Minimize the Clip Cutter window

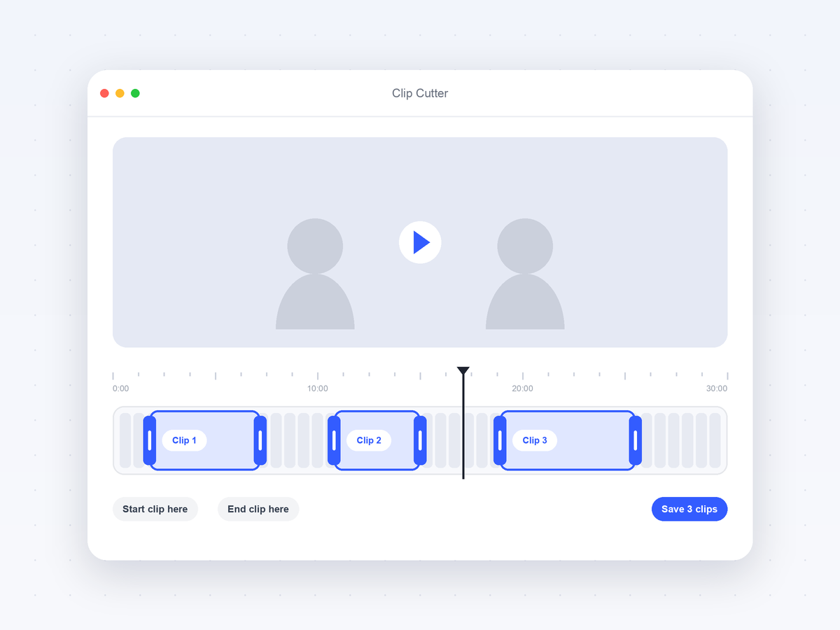120,93
